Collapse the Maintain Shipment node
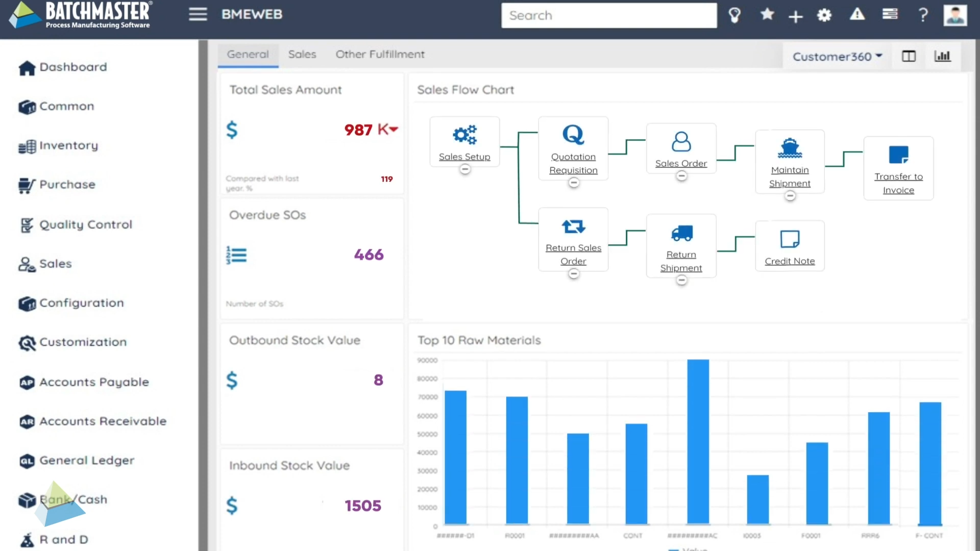This screenshot has width=980, height=551. coord(790,196)
